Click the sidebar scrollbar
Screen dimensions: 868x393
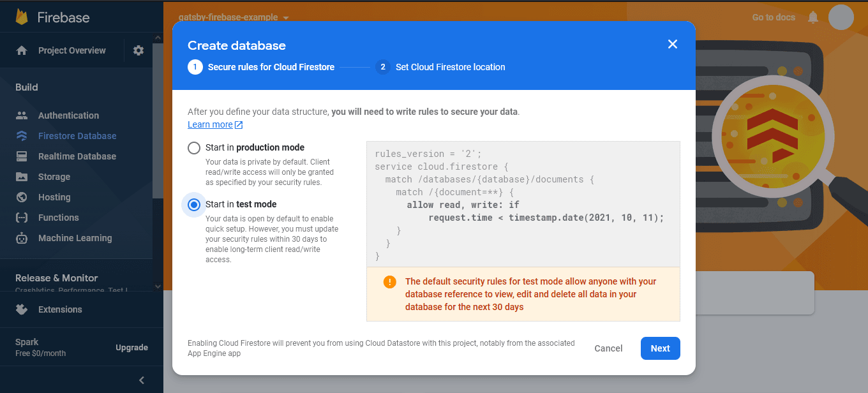158,121
